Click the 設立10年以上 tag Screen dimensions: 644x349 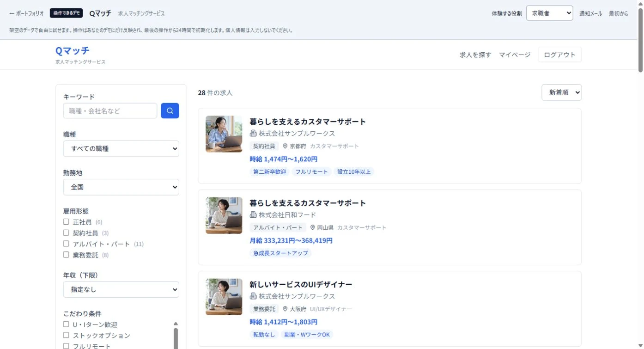(354, 171)
